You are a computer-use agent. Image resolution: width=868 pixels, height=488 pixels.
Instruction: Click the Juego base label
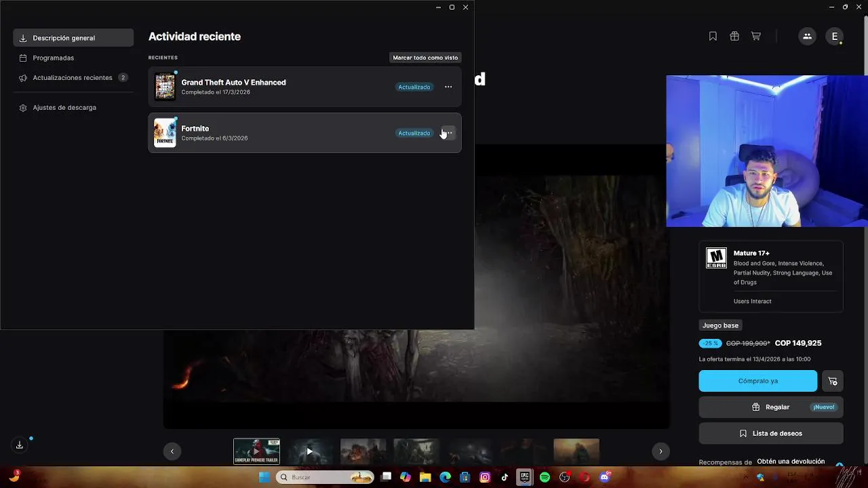pyautogui.click(x=720, y=325)
